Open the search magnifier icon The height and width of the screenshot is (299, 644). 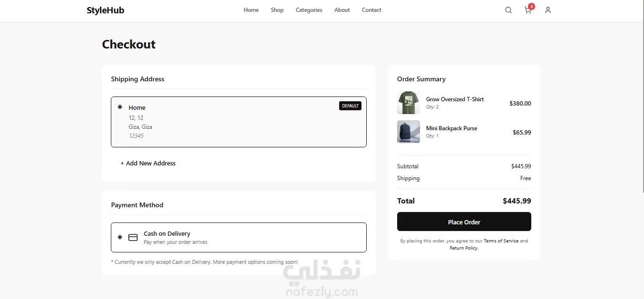pos(508,10)
